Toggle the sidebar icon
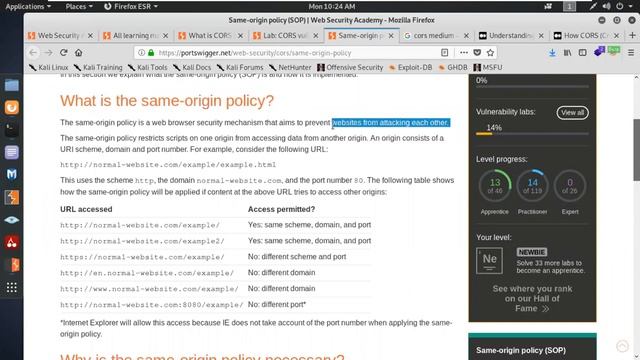Screen dimensions: 640x360 click(583, 53)
